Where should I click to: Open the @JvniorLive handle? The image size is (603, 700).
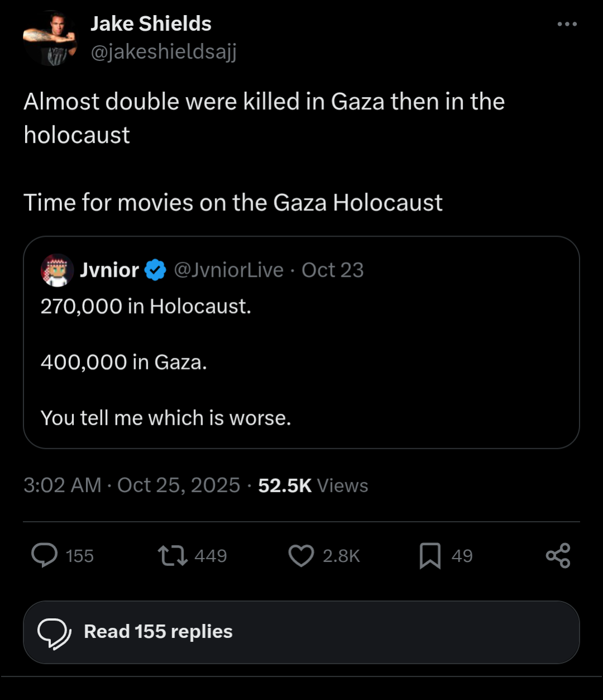coord(229,271)
